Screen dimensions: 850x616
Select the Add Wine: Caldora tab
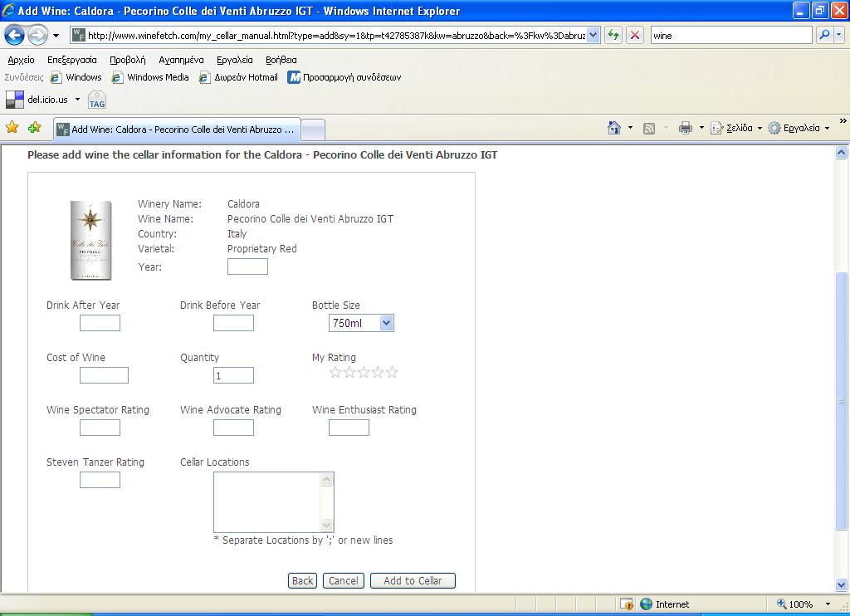pos(177,129)
